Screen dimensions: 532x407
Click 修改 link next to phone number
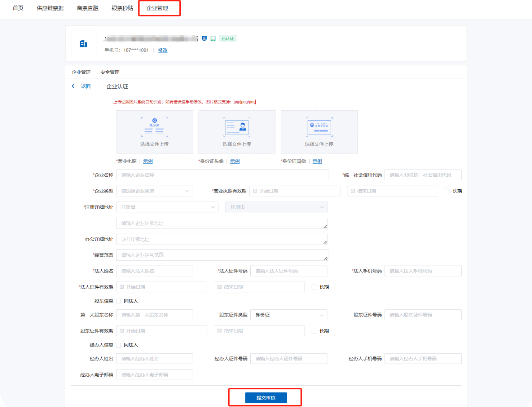163,50
